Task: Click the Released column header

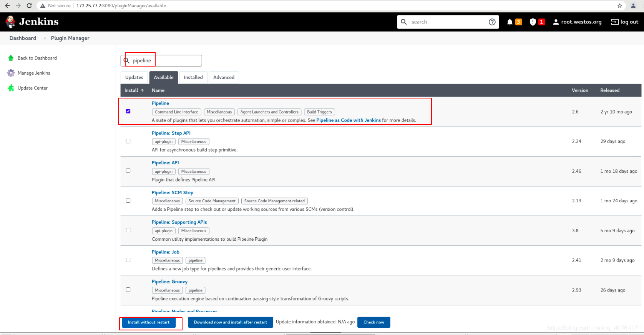Action: coord(610,90)
